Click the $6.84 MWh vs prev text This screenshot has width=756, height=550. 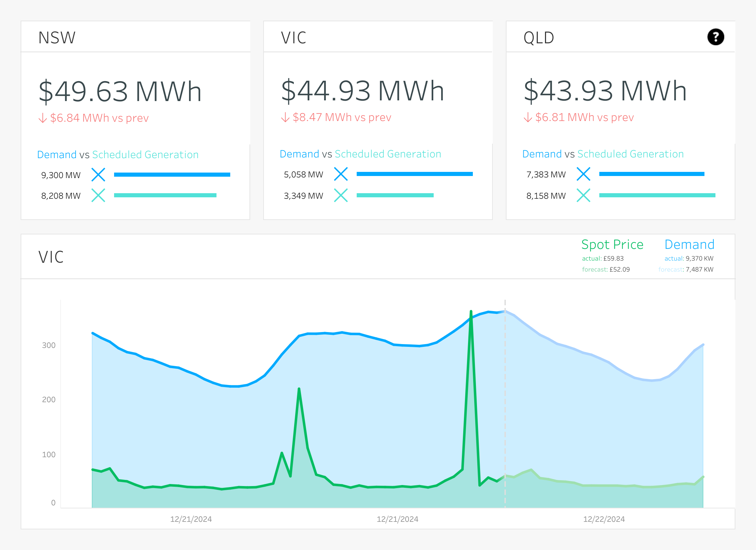[x=100, y=118]
